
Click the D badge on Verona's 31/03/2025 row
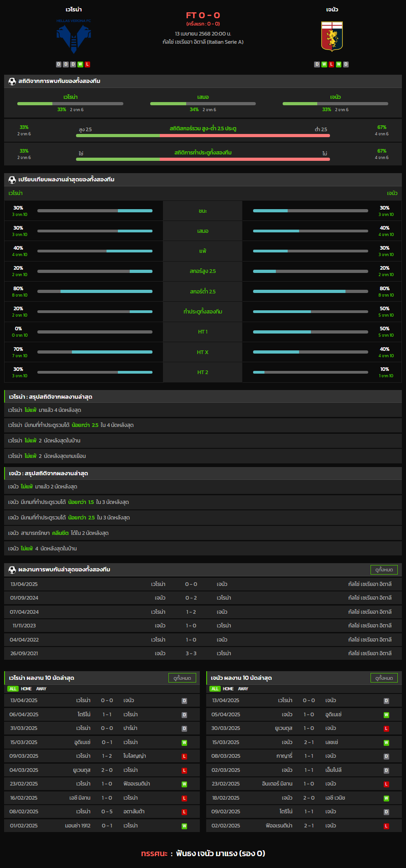click(184, 729)
